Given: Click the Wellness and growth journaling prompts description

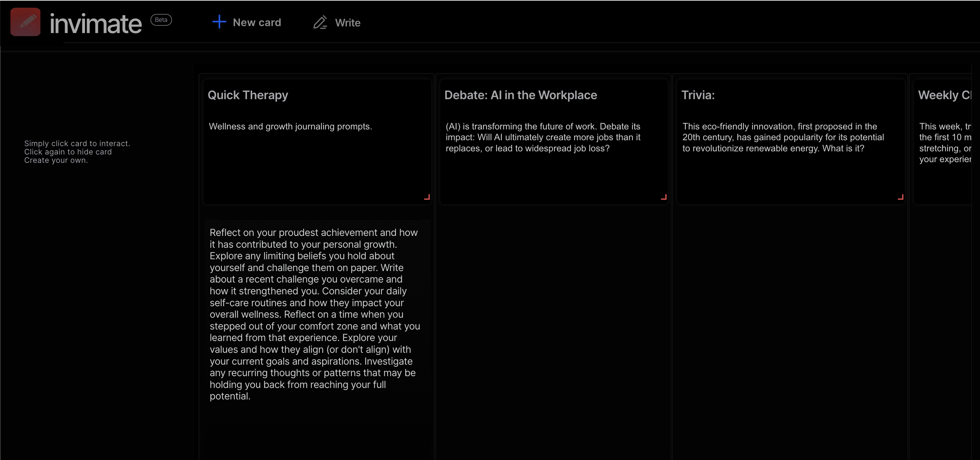Looking at the screenshot, I should [x=290, y=126].
